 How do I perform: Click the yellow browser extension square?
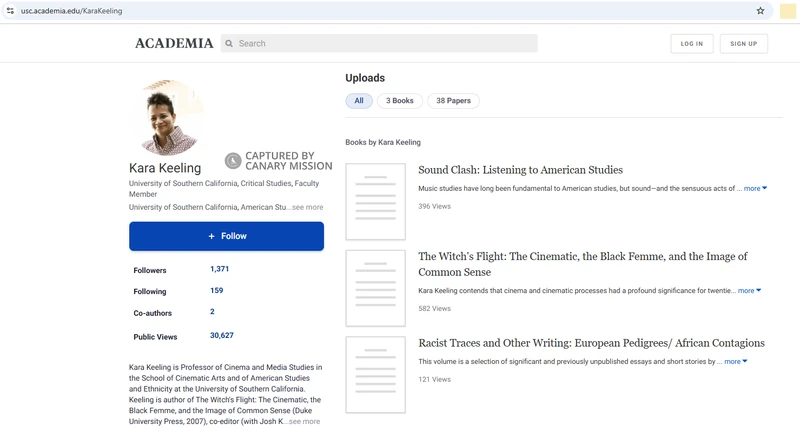click(x=788, y=11)
